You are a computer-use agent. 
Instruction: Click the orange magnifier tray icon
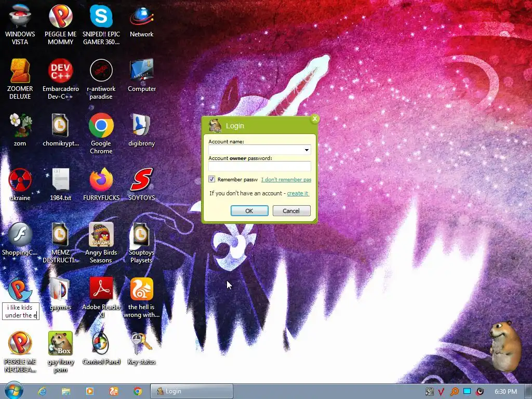[x=454, y=392]
